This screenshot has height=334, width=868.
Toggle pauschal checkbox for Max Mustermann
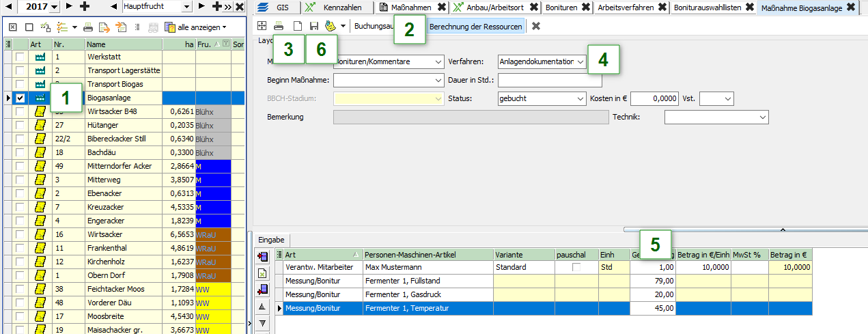pos(576,267)
